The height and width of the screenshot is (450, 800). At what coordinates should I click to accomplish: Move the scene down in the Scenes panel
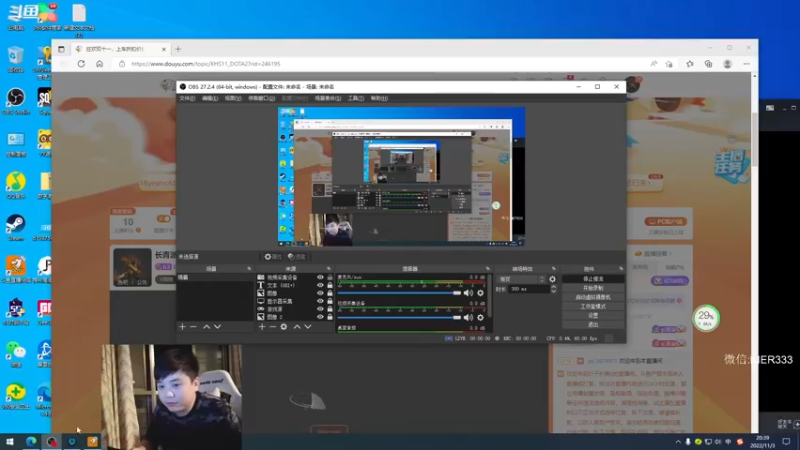(217, 327)
